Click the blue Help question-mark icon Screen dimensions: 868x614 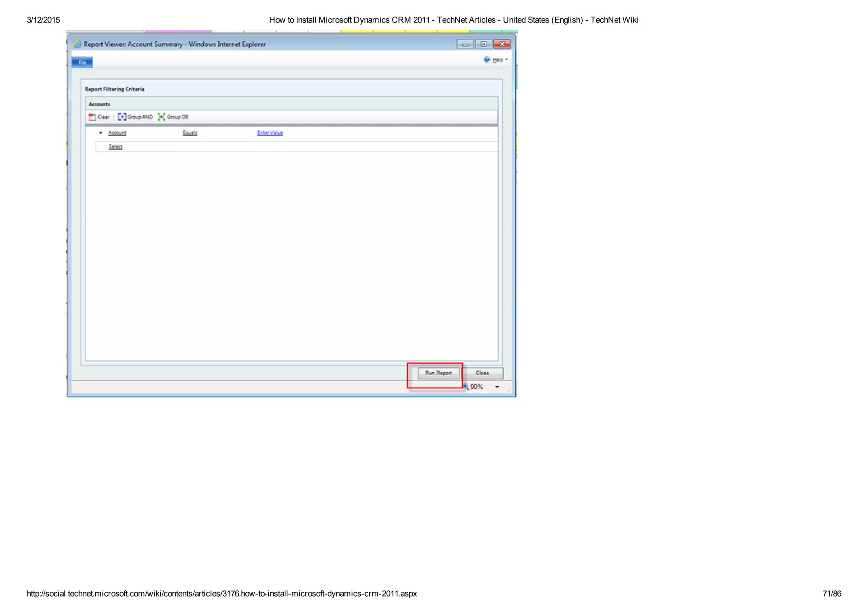coord(487,60)
